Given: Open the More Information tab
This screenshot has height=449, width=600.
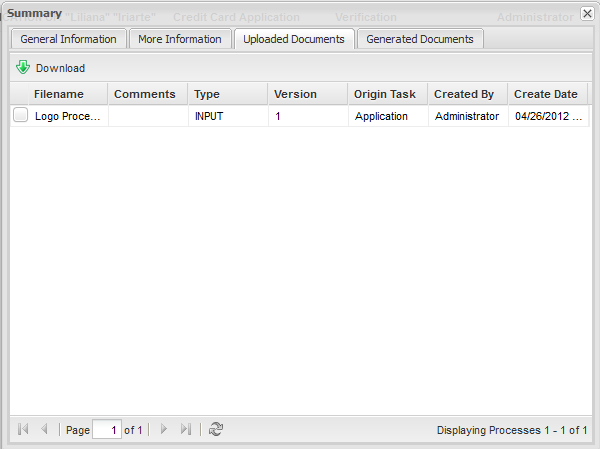Looking at the screenshot, I should 180,39.
